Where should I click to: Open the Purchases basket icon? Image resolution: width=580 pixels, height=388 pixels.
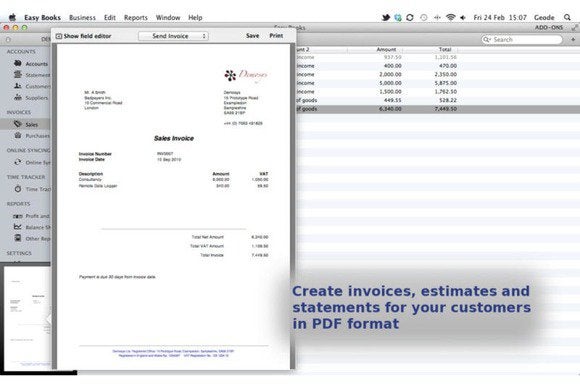point(17,135)
